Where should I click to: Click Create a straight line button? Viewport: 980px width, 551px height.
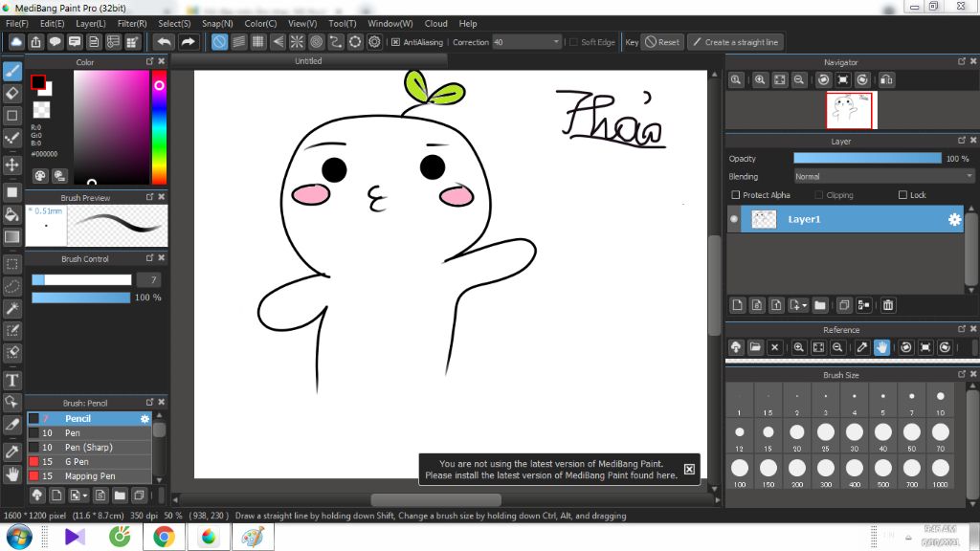pos(736,42)
